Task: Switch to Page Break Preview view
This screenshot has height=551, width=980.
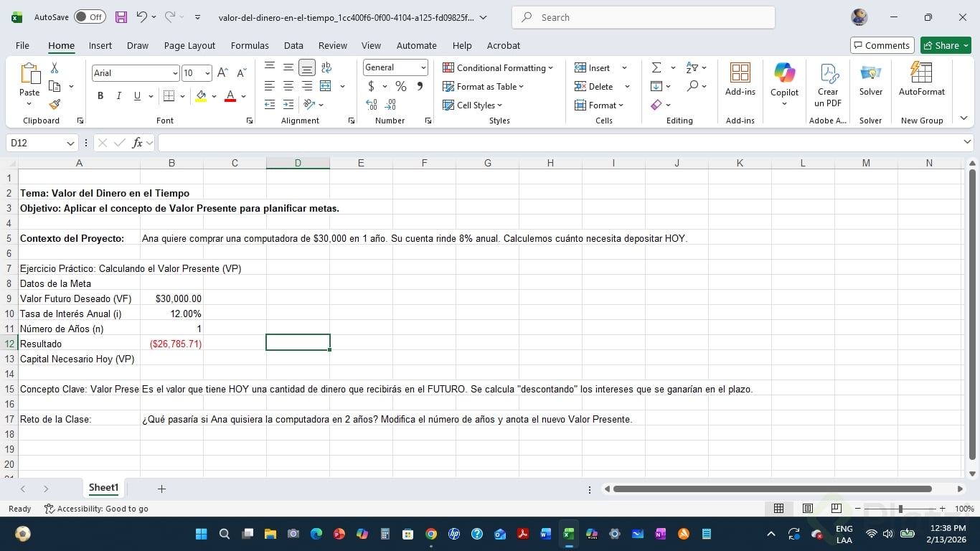Action: click(x=836, y=509)
